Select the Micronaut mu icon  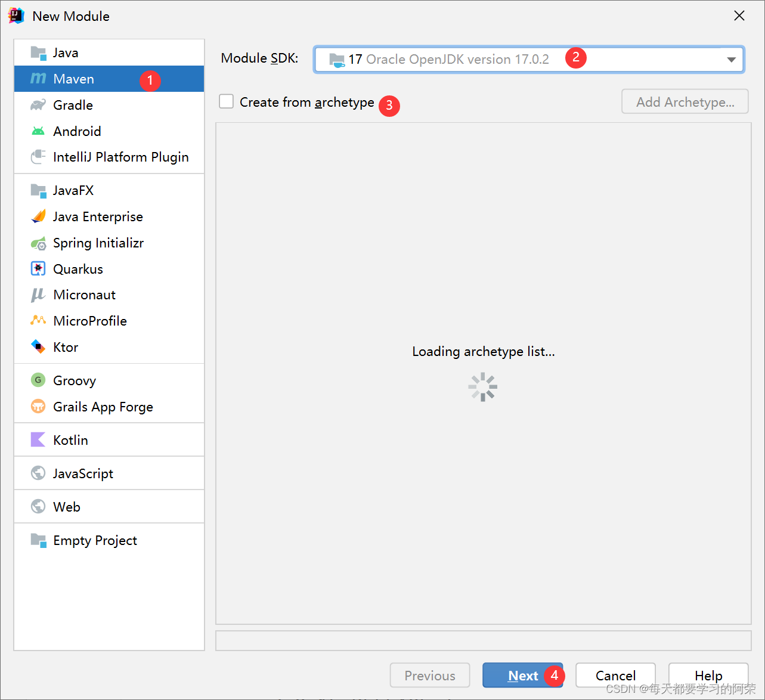pos(38,295)
